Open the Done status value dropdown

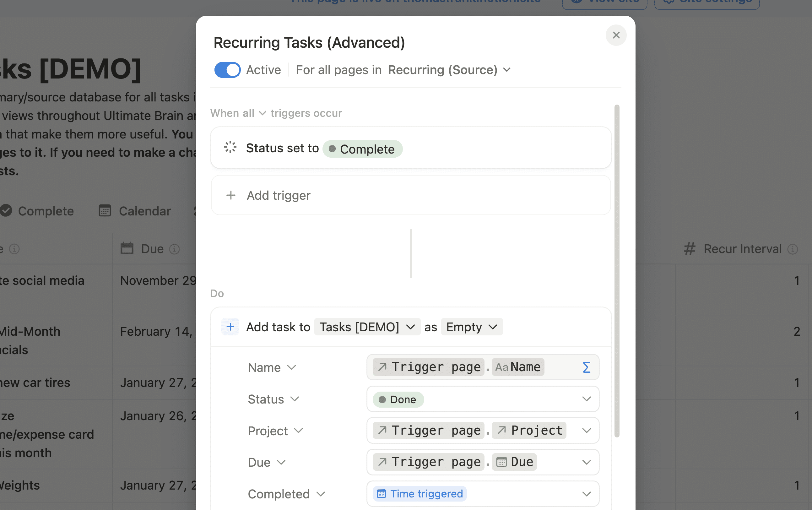pyautogui.click(x=483, y=399)
